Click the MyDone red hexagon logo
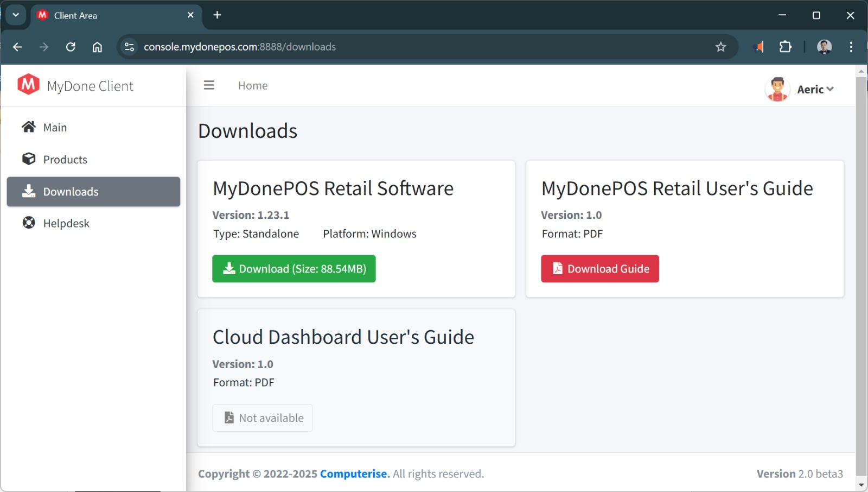This screenshot has height=492, width=868. [x=28, y=85]
